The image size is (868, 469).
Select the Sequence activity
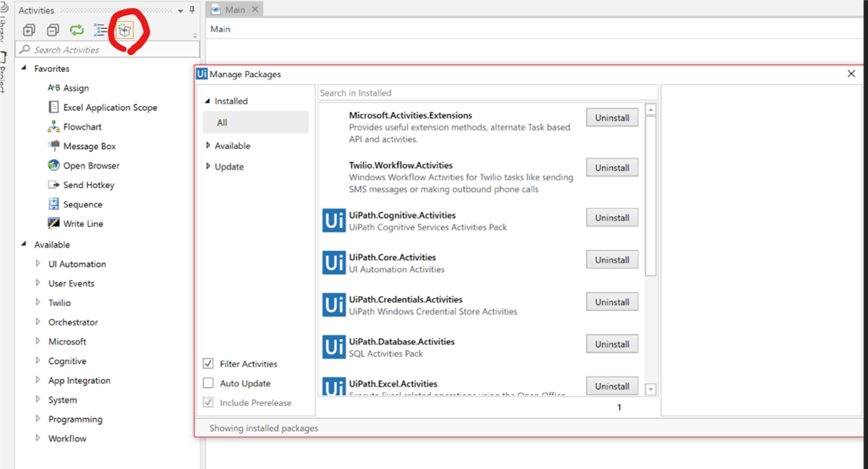point(82,204)
